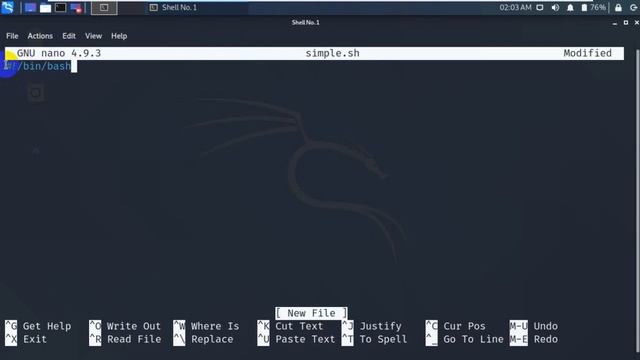Click the ^\ Replace shortcut
Screen dimensions: 640x360
(x=203, y=339)
